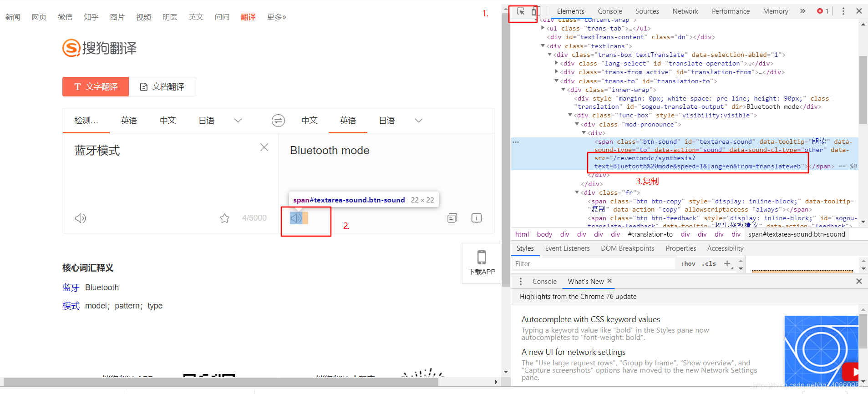Toggle the device toolbar icon in DevTools
The image size is (868, 394).
point(535,11)
